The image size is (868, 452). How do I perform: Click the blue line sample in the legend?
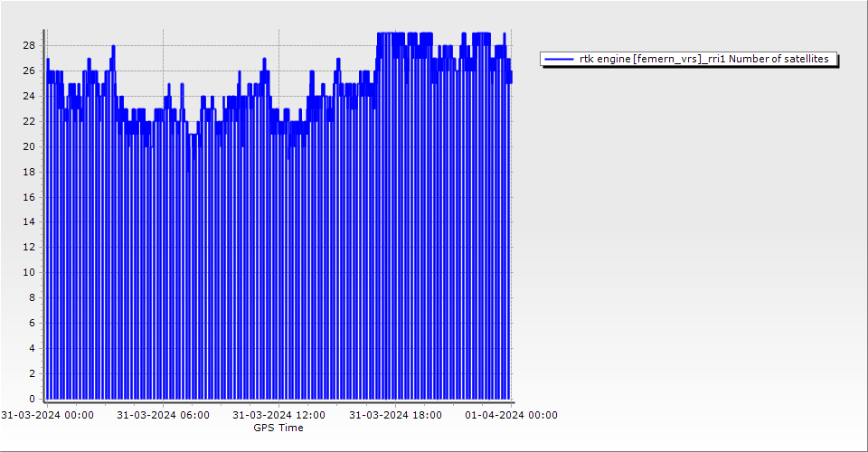pyautogui.click(x=560, y=59)
